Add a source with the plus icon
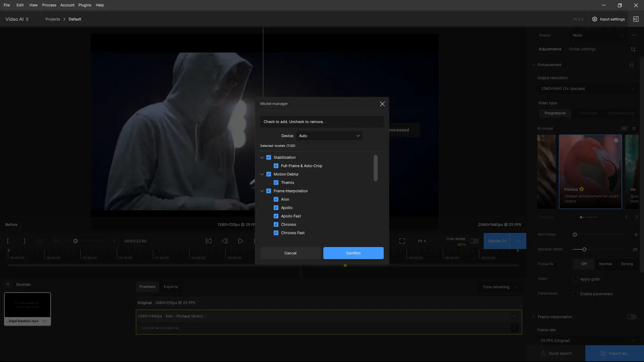Screen dimensions: 644x362 coord(8,284)
